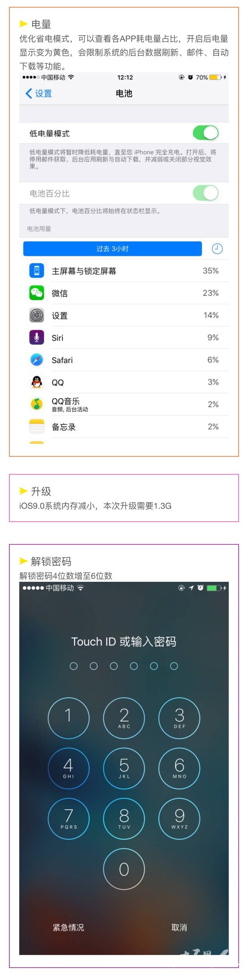Tap keypad digit 1
The height and width of the screenshot is (980, 248).
point(69,718)
